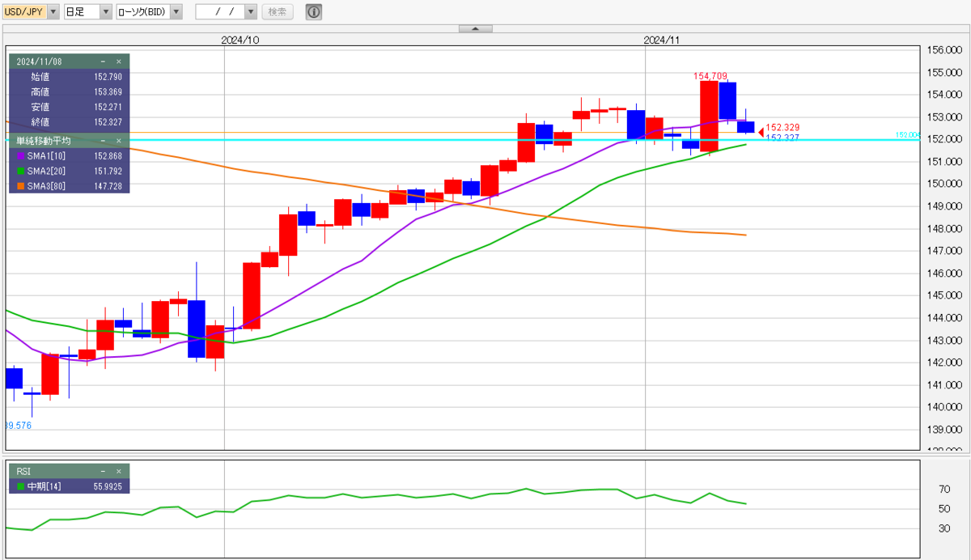Select the 終値 152.327 row

tap(69, 123)
